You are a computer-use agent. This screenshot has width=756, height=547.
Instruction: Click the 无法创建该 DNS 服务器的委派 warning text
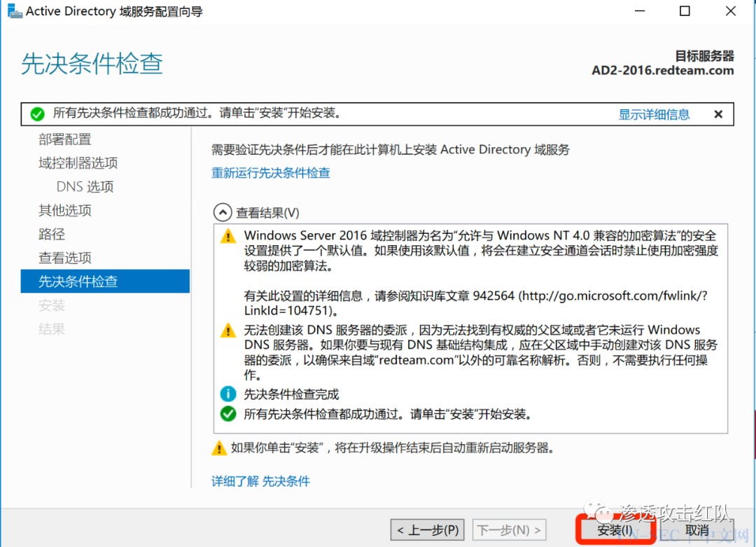pos(481,352)
